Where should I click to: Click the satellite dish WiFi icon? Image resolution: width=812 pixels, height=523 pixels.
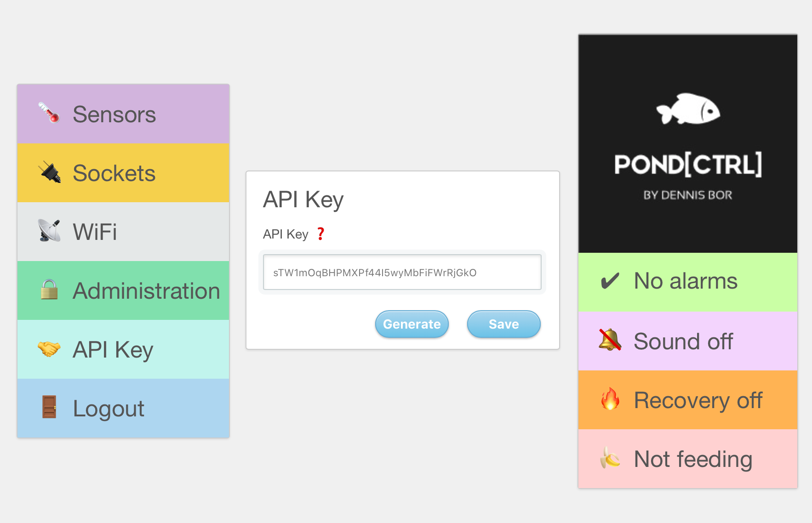point(49,231)
